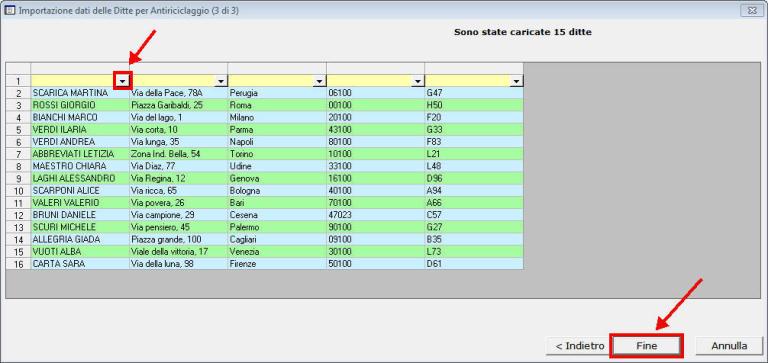The height and width of the screenshot is (363, 768).
Task: Open the second column (addresses) dropdown arrow
Action: click(221, 81)
